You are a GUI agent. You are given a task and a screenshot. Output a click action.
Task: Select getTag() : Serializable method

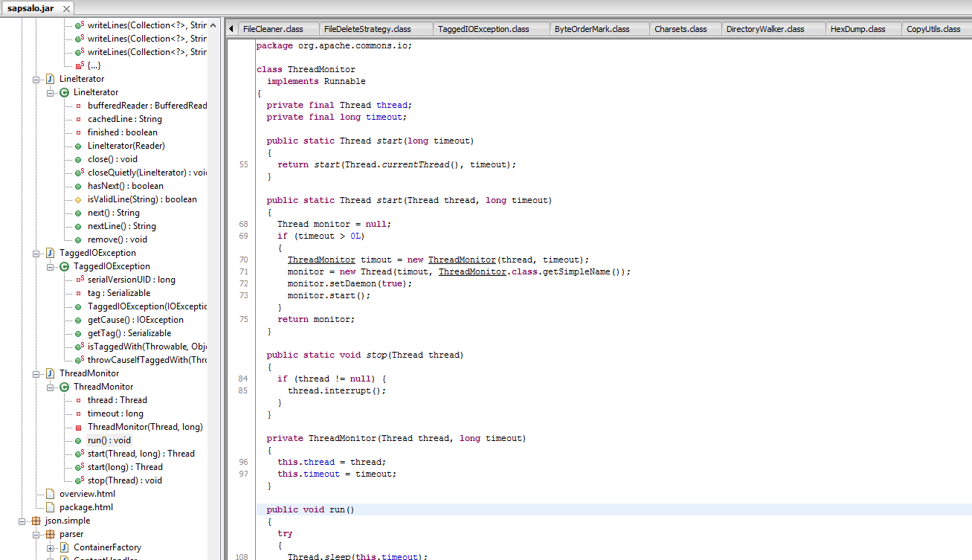[129, 333]
